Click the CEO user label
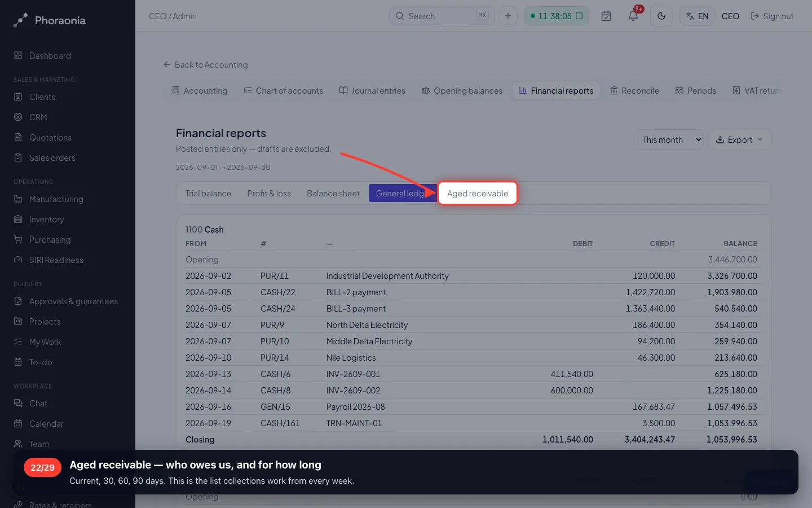Viewport: 812px width, 508px height. 730,16
